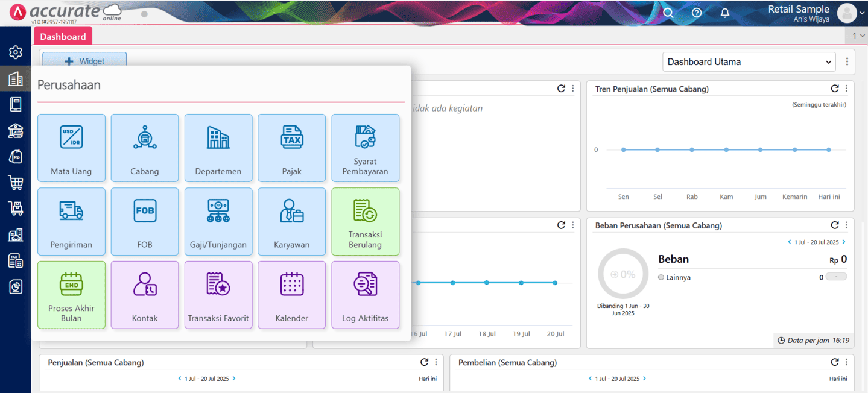Click the add Widget button
Viewport: 868px width, 393px height.
84,61
